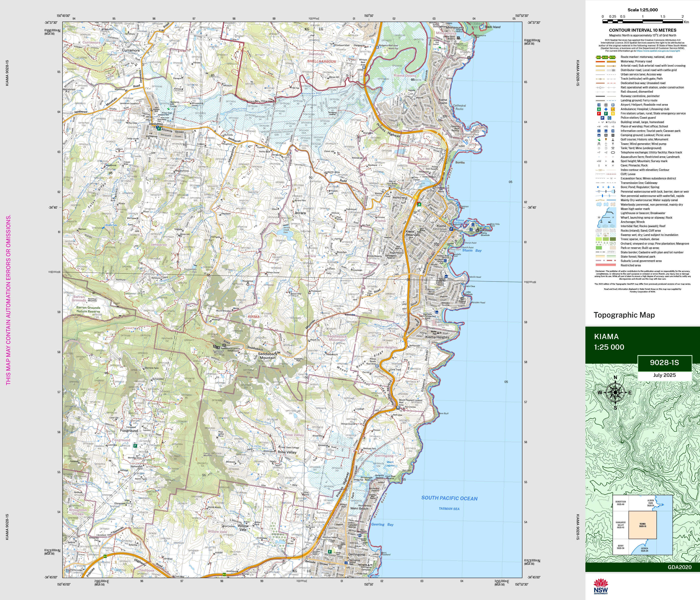Click the anchor Anchorage symbol in legend

click(601, 222)
